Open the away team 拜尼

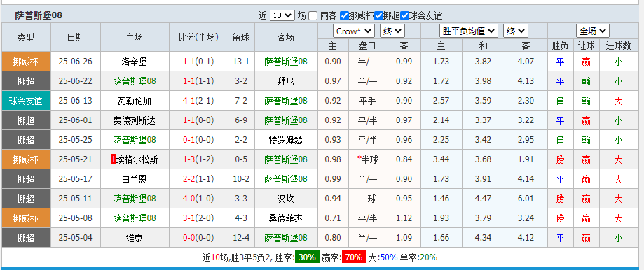pyautogui.click(x=286, y=82)
